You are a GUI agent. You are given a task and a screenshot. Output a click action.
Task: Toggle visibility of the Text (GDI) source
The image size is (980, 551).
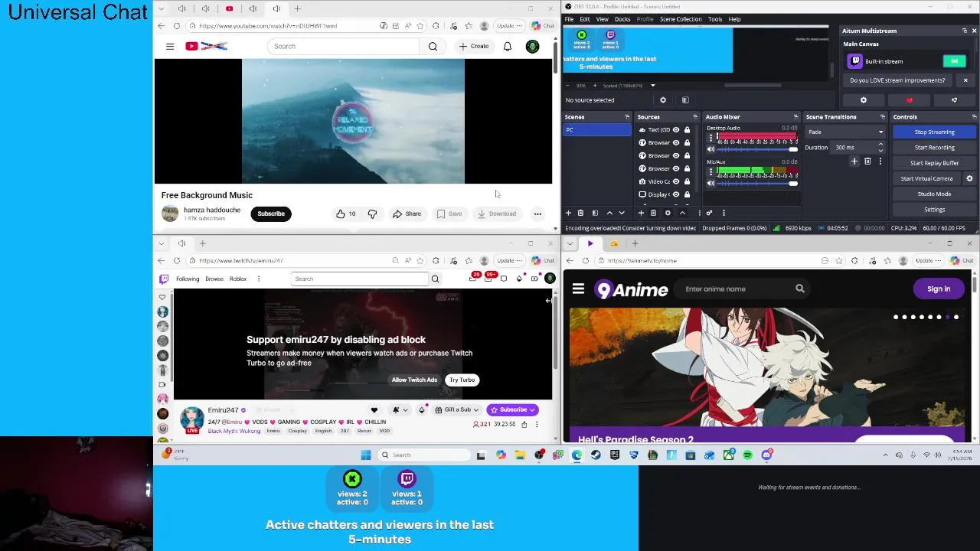click(x=676, y=130)
